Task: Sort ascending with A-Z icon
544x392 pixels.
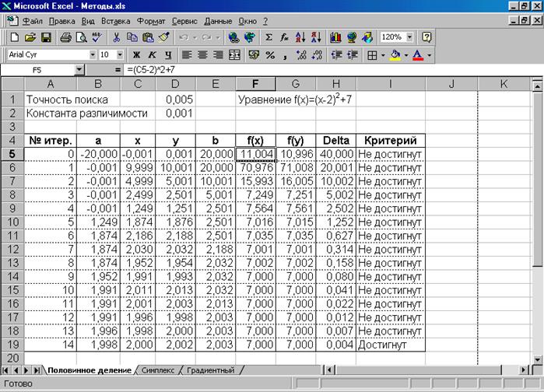Action: point(300,37)
